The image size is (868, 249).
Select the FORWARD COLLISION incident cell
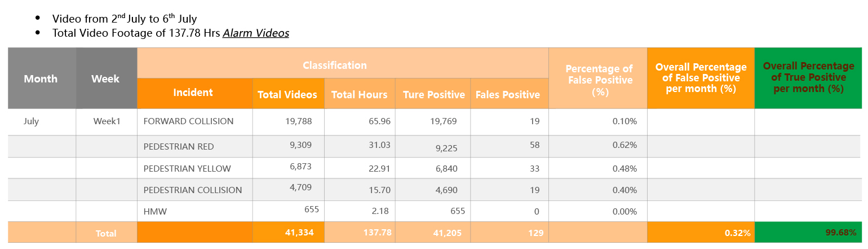[188, 121]
